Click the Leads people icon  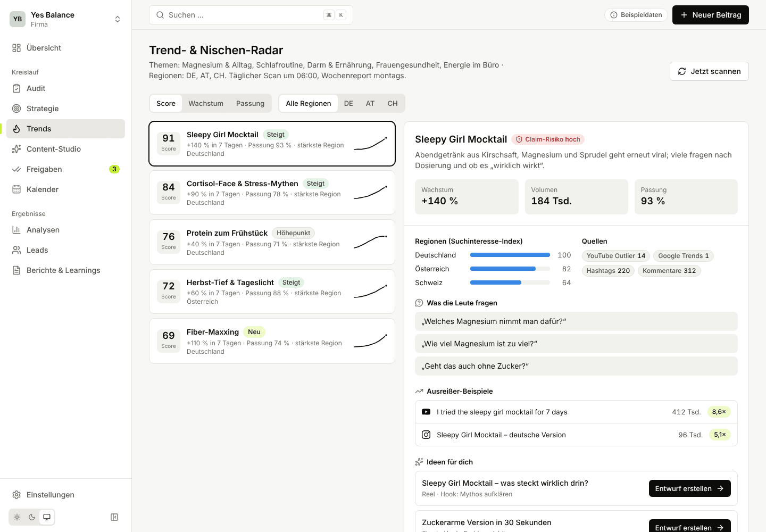[x=16, y=250]
